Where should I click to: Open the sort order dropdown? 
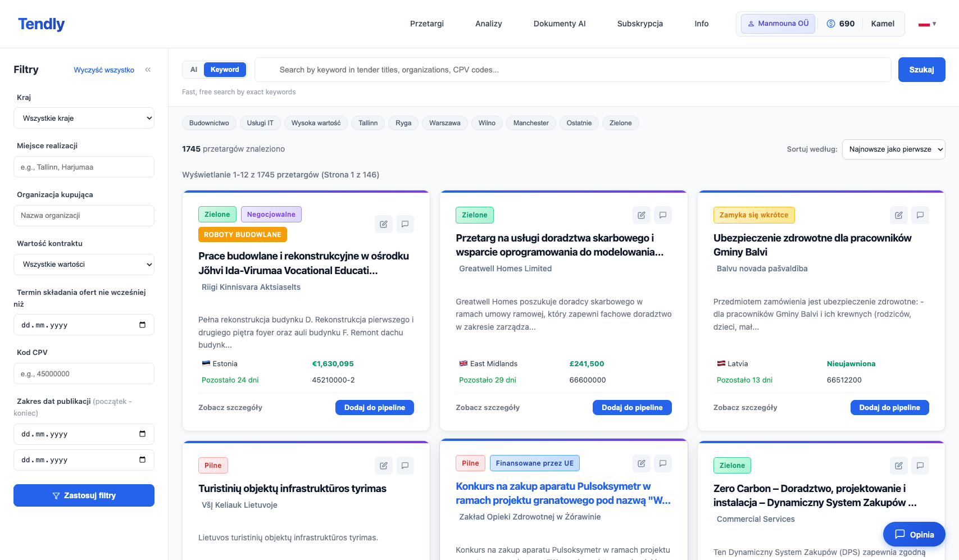893,149
